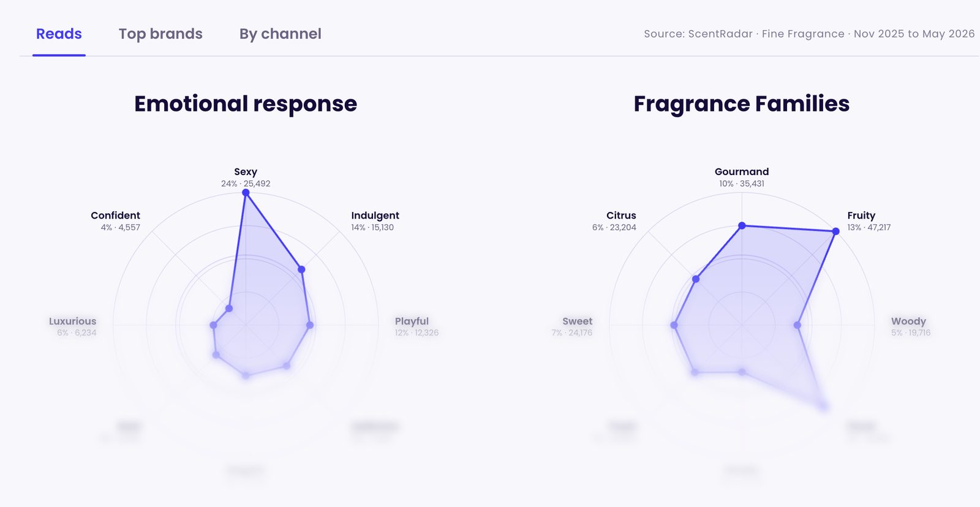Click the Indulgent data point on radar

(301, 269)
